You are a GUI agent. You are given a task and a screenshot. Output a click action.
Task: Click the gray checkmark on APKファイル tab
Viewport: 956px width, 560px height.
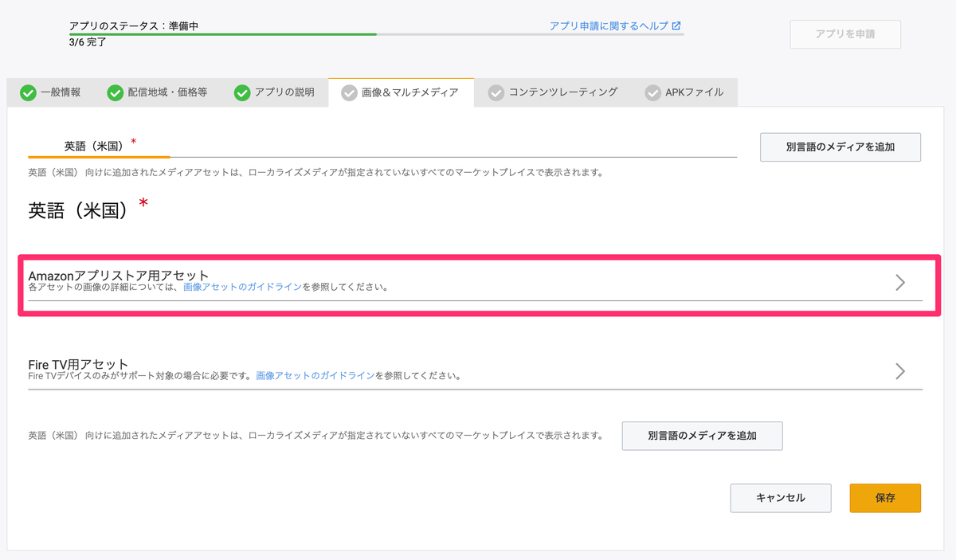pos(652,92)
